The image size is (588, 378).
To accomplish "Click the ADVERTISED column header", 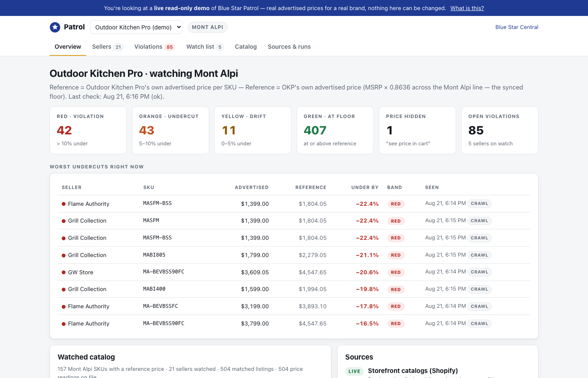I will [x=252, y=188].
